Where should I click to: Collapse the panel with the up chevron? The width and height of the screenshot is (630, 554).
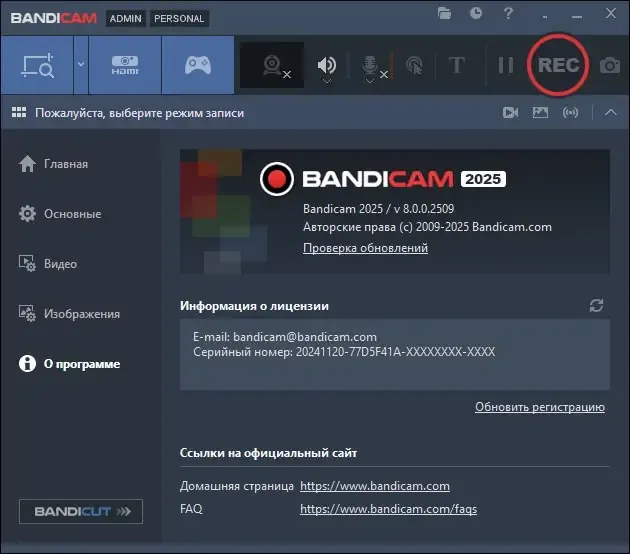click(x=611, y=112)
